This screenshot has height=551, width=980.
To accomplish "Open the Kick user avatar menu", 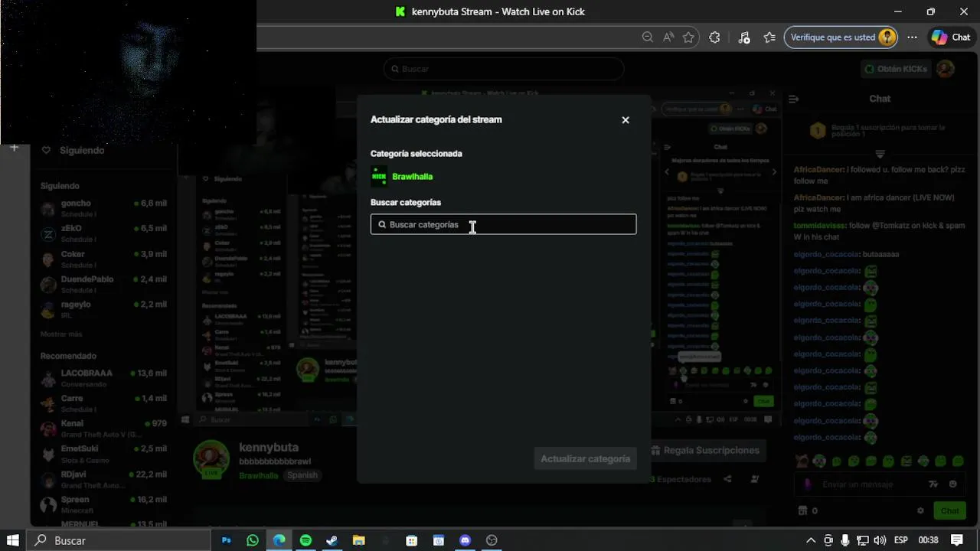I will click(946, 69).
